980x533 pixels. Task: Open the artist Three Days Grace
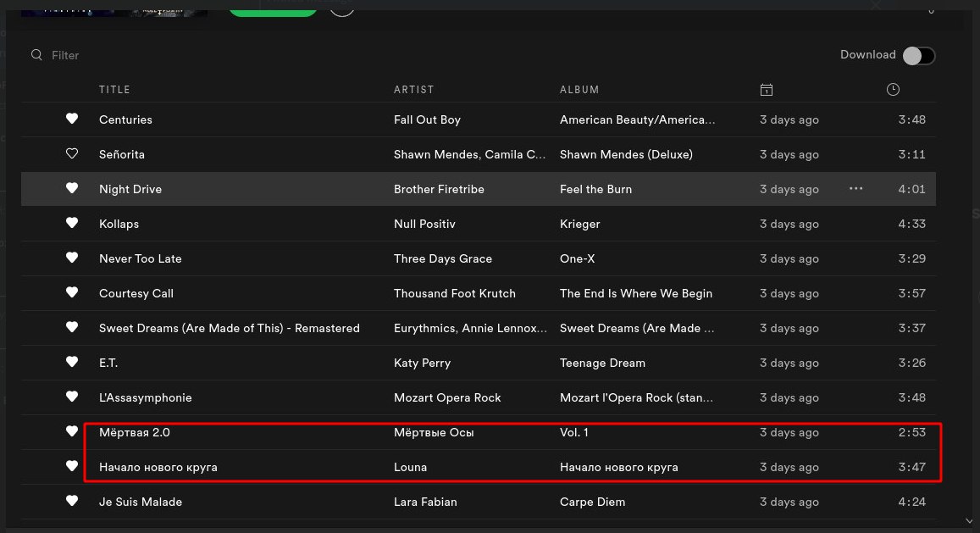tap(442, 258)
